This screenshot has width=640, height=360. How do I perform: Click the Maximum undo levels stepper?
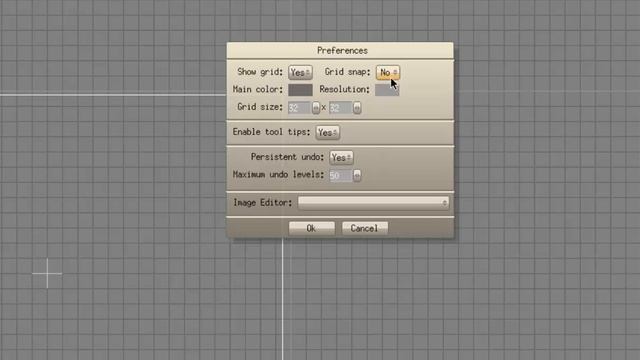click(x=357, y=176)
